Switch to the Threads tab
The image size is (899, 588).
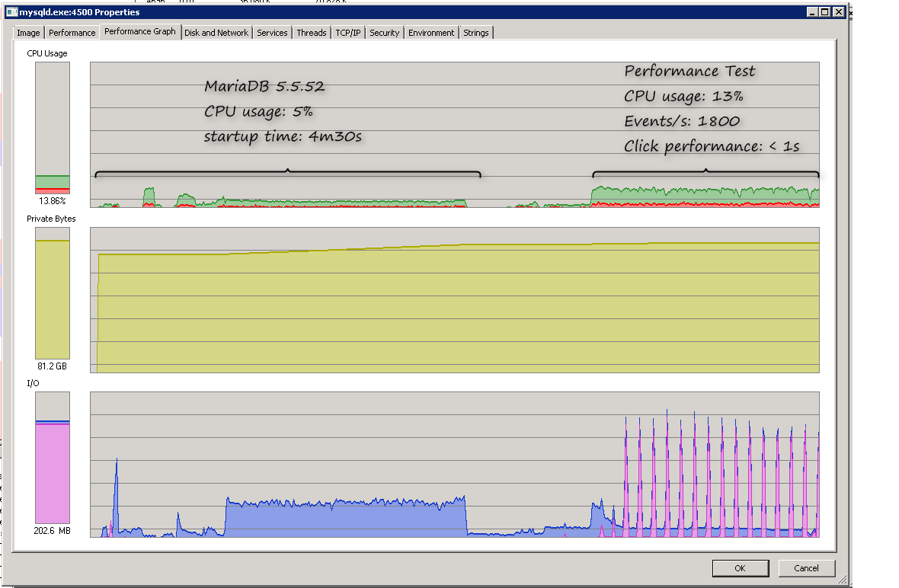312,33
